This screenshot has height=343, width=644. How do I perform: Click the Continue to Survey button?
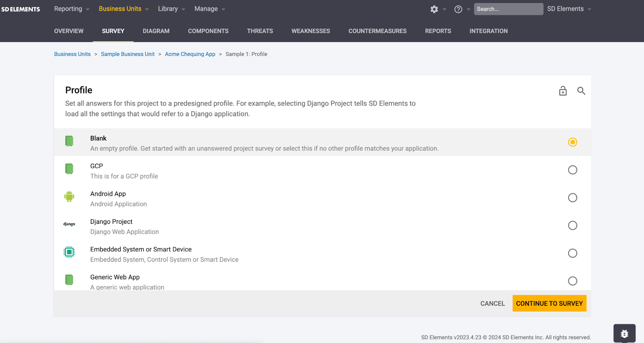pyautogui.click(x=549, y=304)
